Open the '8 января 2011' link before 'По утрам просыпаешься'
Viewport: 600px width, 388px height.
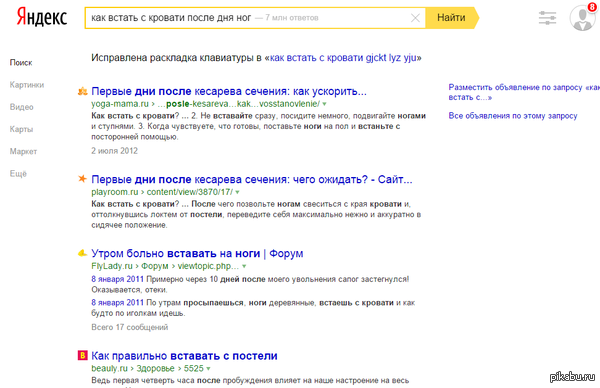117,303
